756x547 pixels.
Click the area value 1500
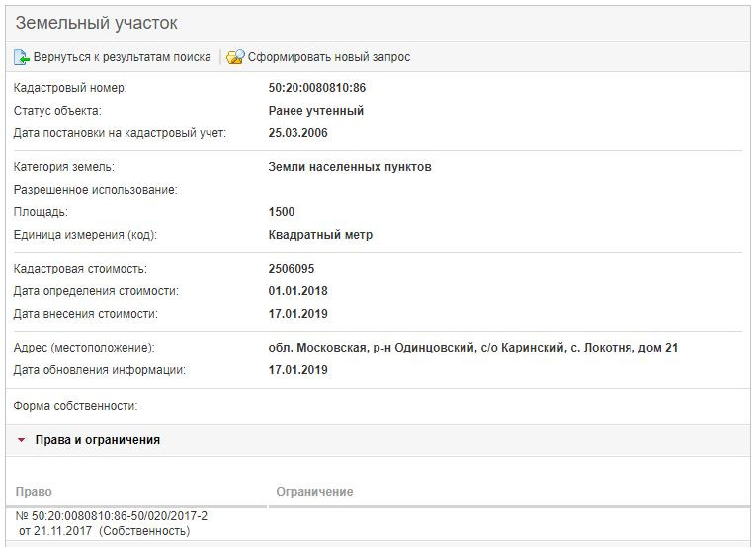point(282,212)
